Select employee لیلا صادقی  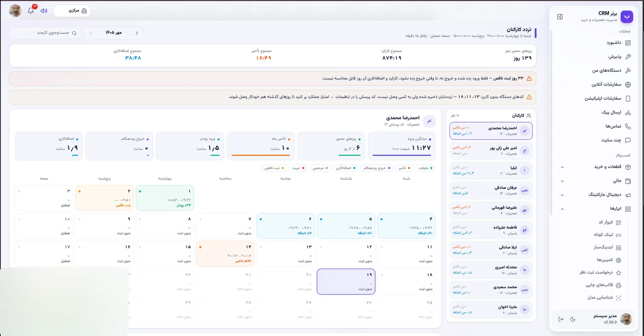coord(491,250)
